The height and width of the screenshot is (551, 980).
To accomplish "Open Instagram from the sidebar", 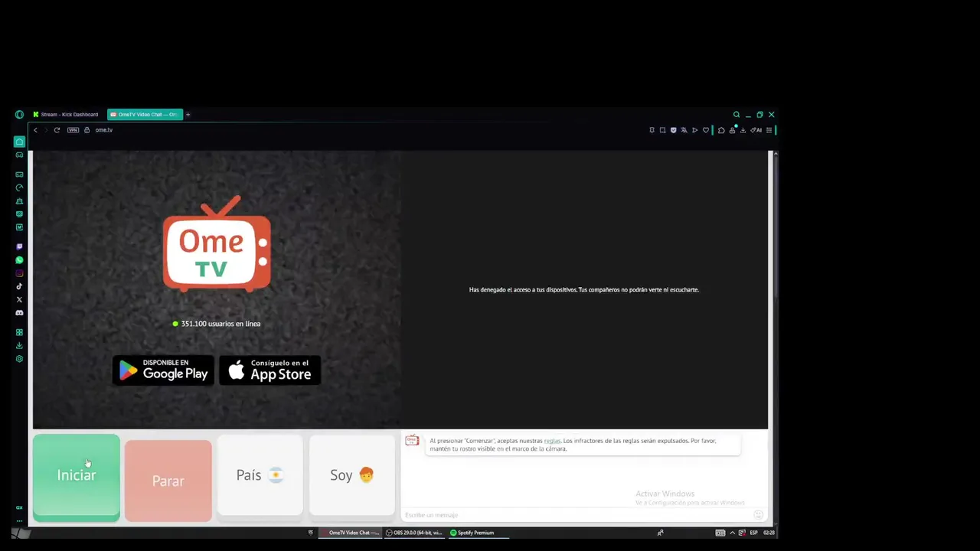I will pyautogui.click(x=19, y=273).
